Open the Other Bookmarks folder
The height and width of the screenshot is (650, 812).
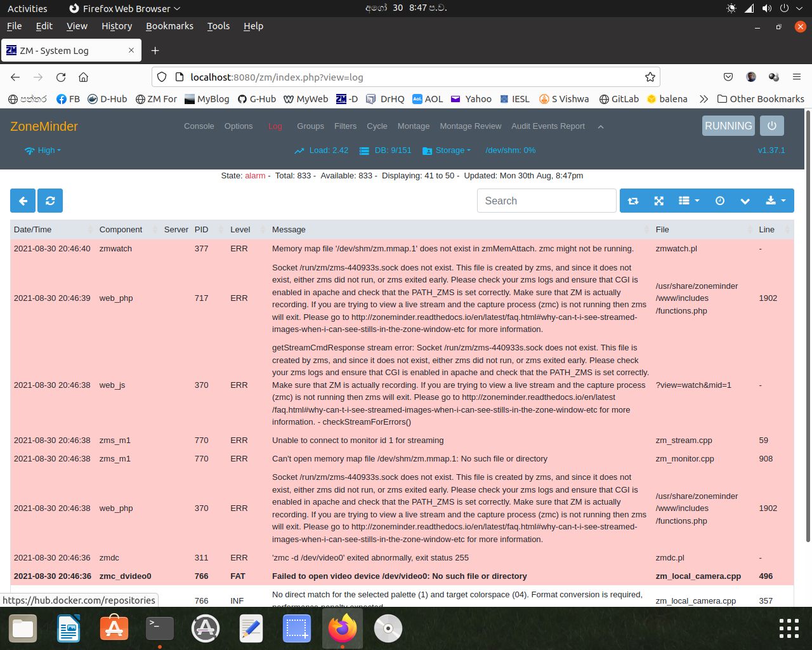coord(761,99)
